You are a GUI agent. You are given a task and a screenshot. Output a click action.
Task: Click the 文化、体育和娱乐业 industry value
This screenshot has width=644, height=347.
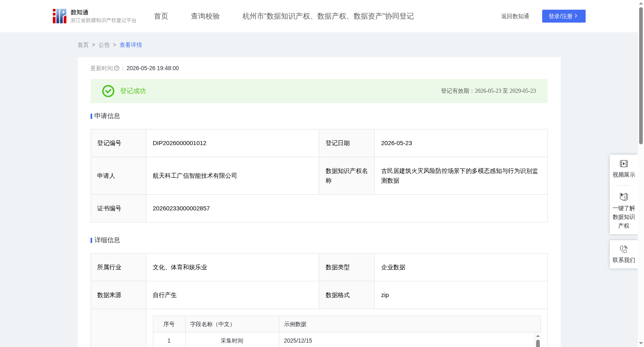click(x=180, y=267)
